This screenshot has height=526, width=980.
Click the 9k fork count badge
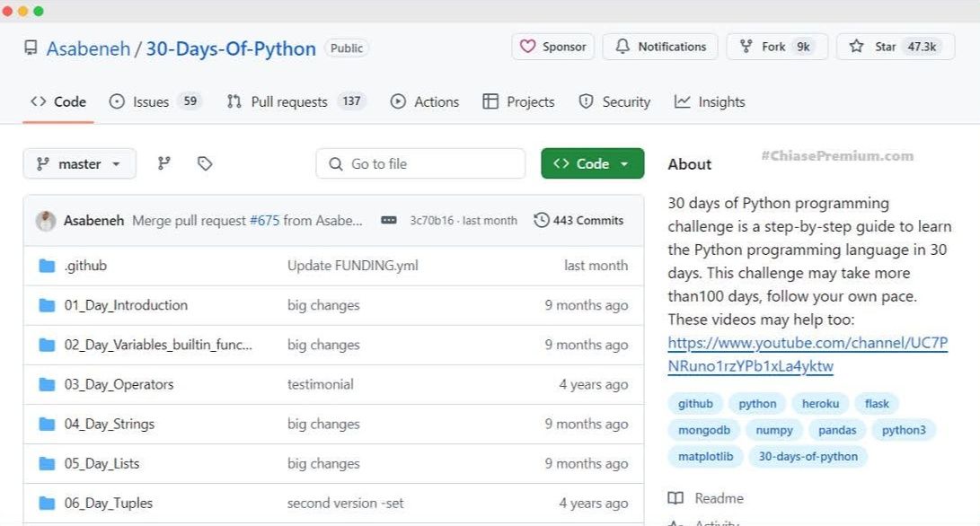click(803, 47)
